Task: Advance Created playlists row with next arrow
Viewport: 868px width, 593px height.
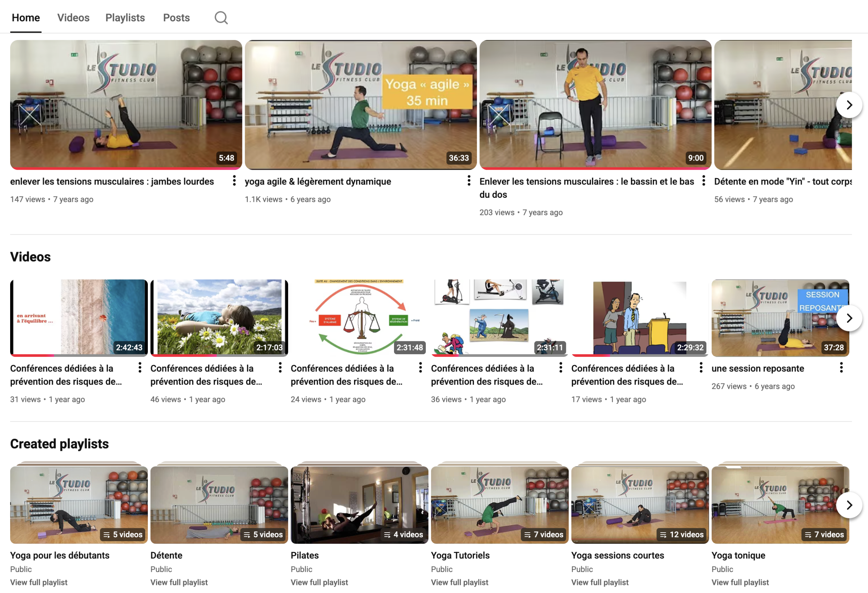Action: 849,505
